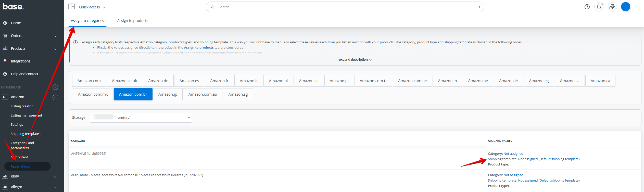Click Not assigned category link for ANTENNE

513,154
